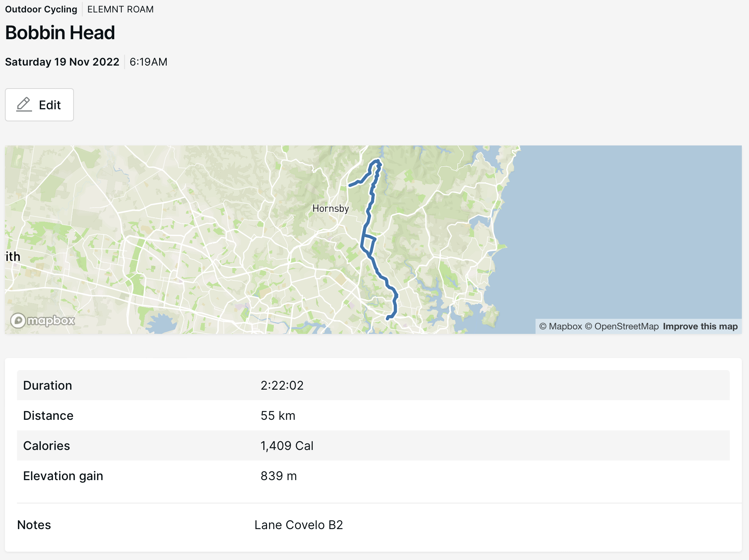Click the ELEMNT ROAM device label
The height and width of the screenshot is (560, 749).
[120, 9]
